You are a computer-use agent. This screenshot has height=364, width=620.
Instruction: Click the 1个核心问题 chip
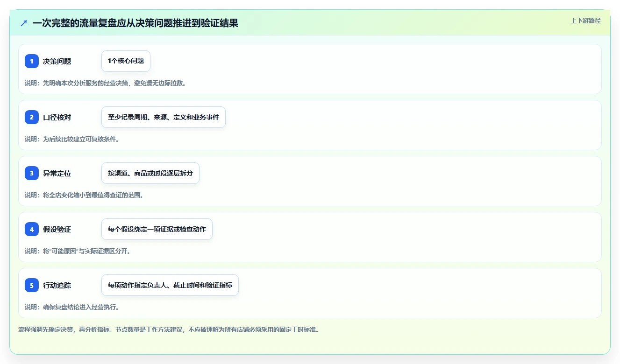tap(126, 61)
